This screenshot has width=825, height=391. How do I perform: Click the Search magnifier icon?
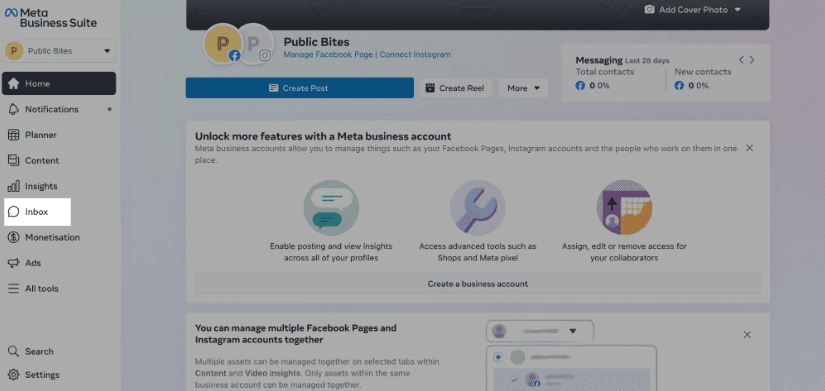click(14, 352)
